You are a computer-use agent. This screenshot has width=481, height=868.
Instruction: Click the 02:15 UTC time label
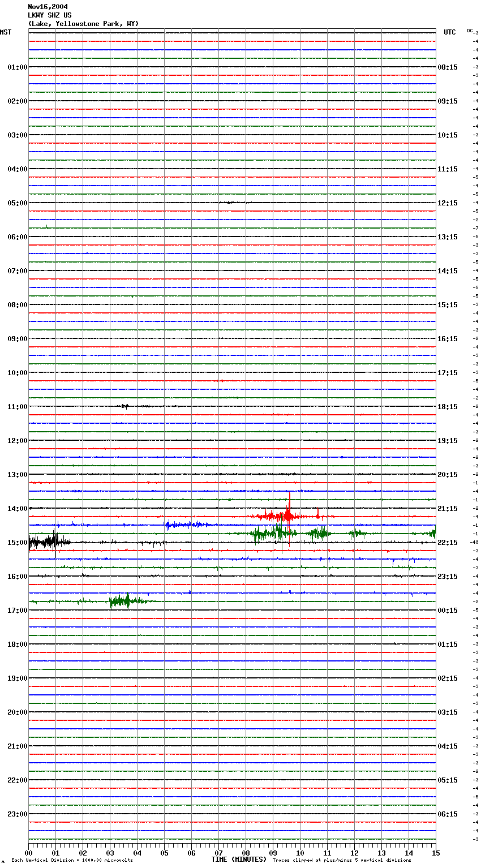pyautogui.click(x=448, y=678)
